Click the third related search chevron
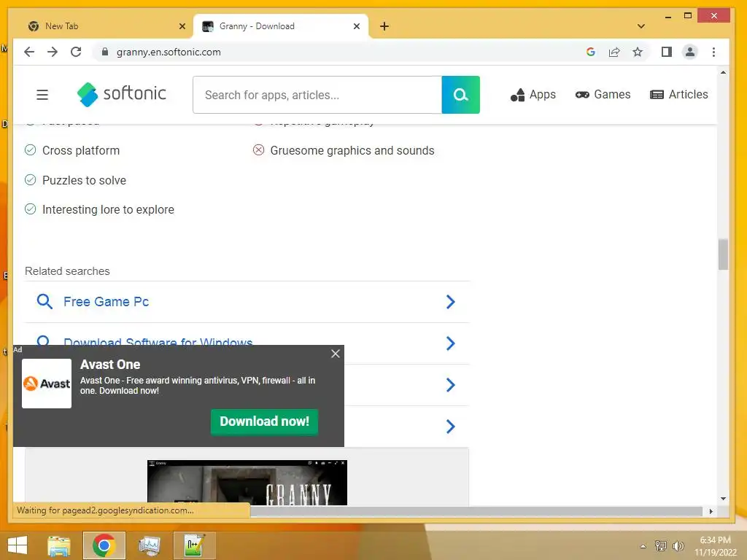 point(451,385)
